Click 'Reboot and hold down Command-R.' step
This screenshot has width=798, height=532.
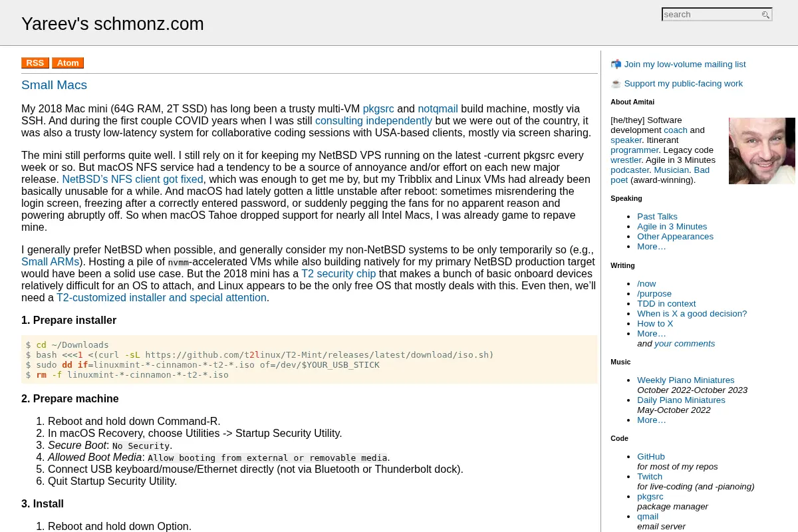tap(134, 422)
